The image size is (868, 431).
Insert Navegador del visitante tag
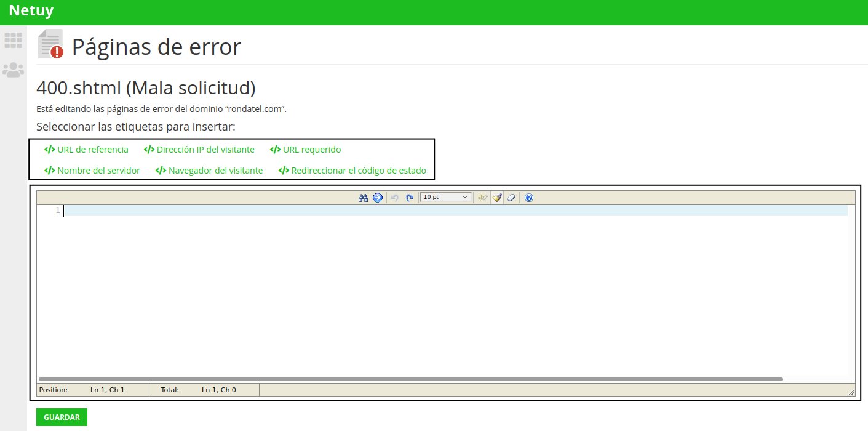point(209,171)
